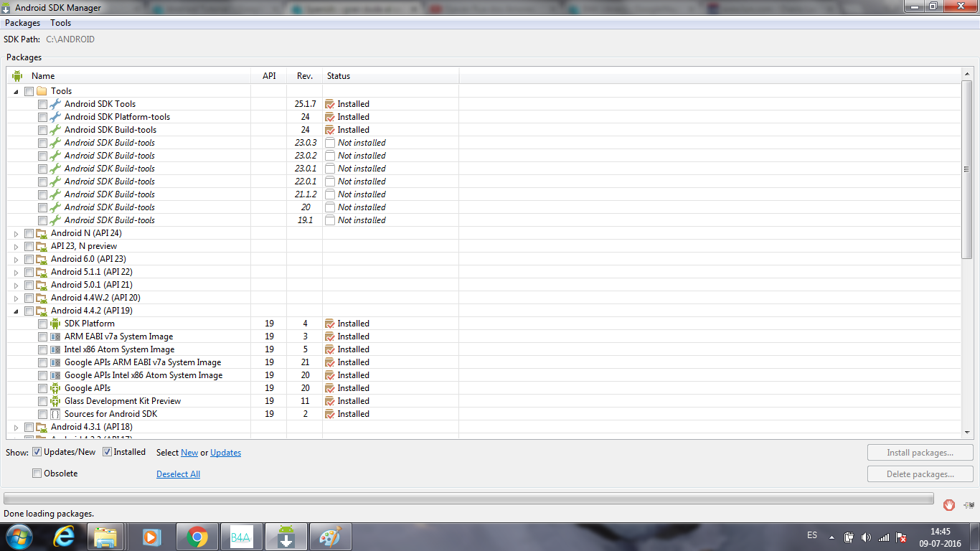The height and width of the screenshot is (551, 980).
Task: Click the Select Updates link
Action: (x=225, y=453)
